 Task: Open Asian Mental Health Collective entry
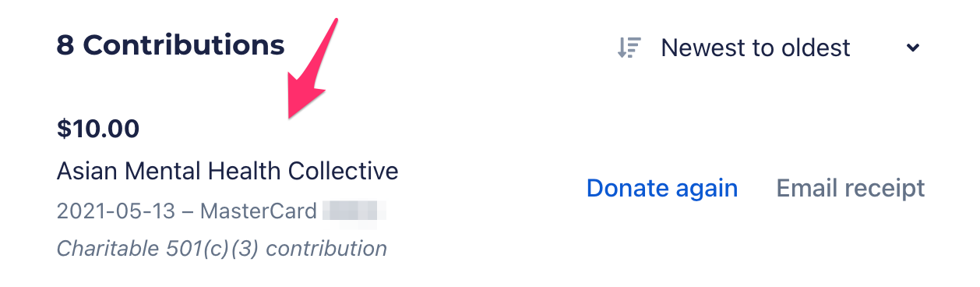coord(227,170)
